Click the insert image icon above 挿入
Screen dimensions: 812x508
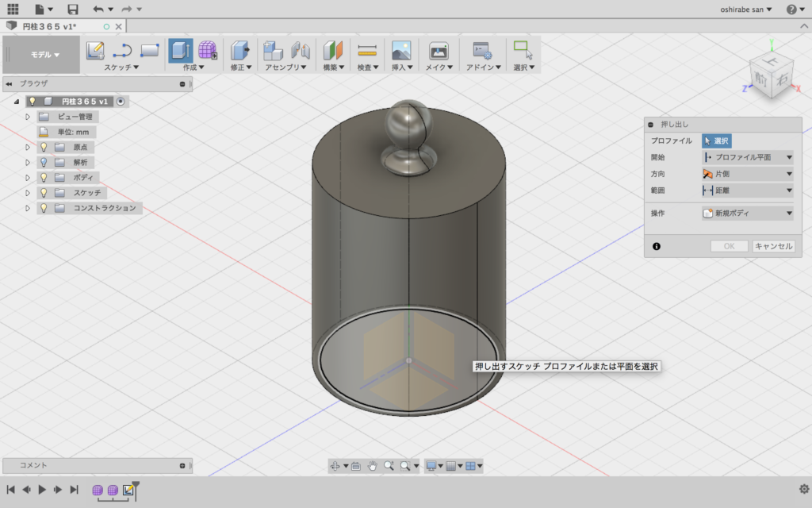click(x=401, y=50)
